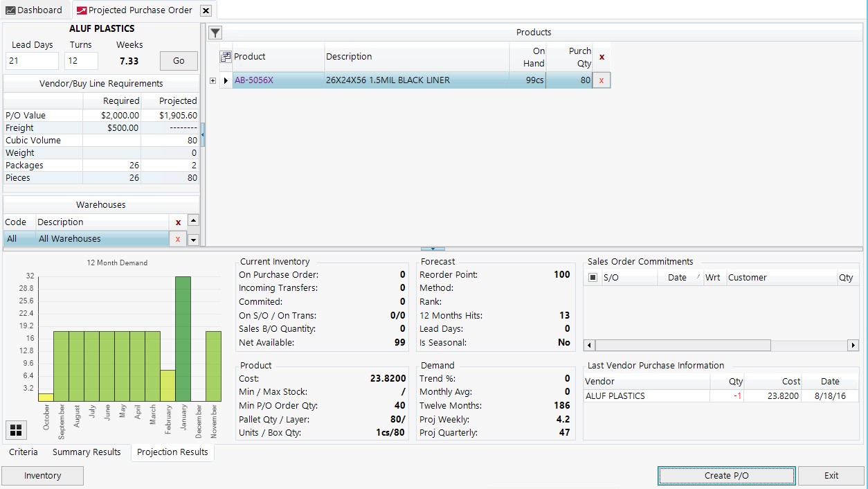The width and height of the screenshot is (868, 489).
Task: Click inside the Lead Days input field
Action: click(31, 61)
